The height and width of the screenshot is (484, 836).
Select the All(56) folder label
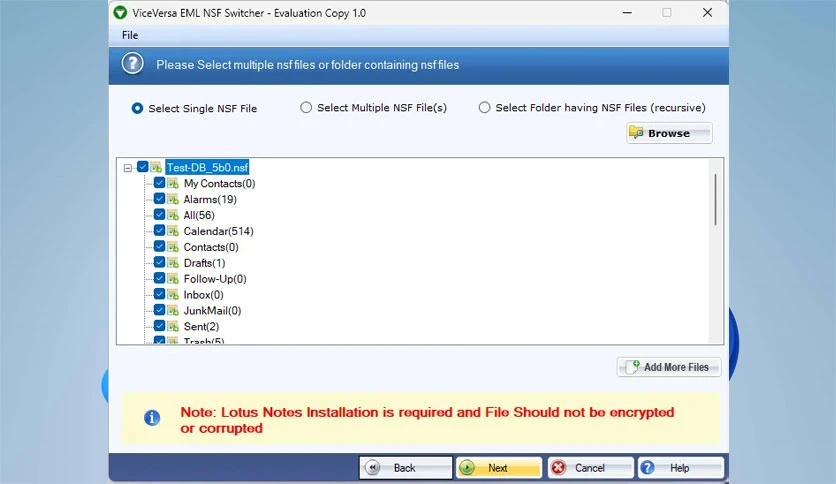point(199,215)
